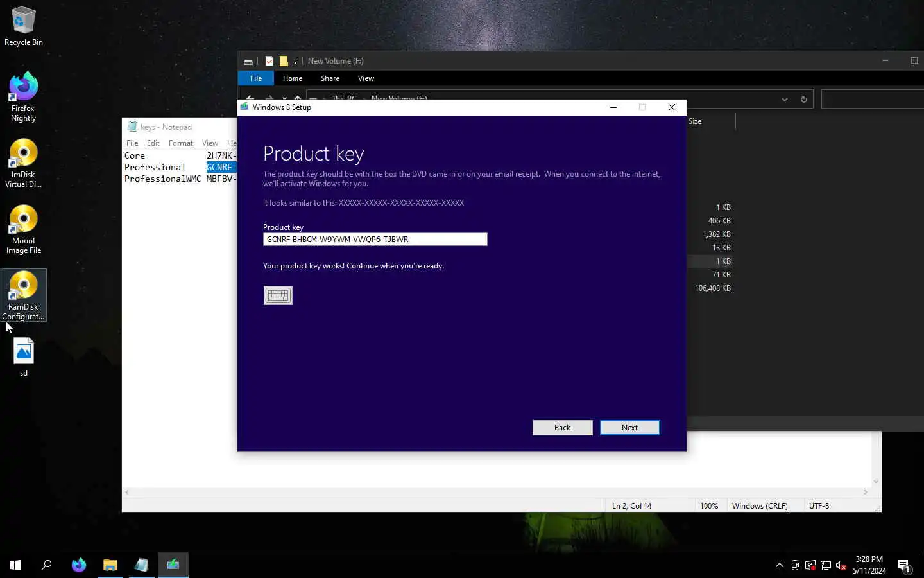Screen dimensions: 924x578
Task: Click Notepad horizontal scrollbar right arrow
Action: [866, 492]
